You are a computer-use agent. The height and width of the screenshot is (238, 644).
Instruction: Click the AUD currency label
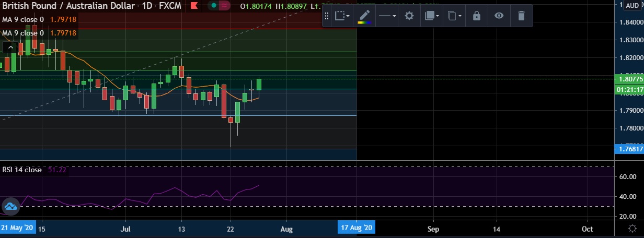pyautogui.click(x=632, y=5)
